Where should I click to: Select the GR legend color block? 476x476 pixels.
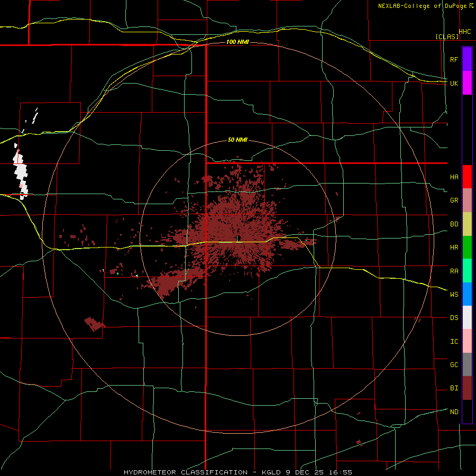point(467,200)
